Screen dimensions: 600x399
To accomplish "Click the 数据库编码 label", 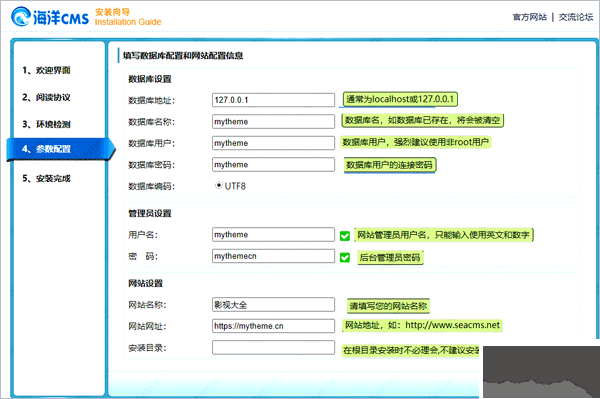I will click(x=152, y=186).
